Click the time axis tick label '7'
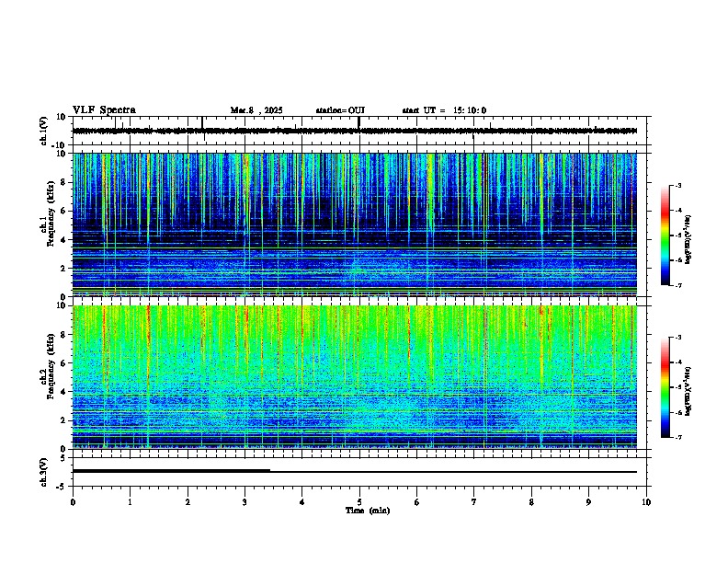Image resolution: width=728 pixels, height=563 pixels. click(x=474, y=502)
